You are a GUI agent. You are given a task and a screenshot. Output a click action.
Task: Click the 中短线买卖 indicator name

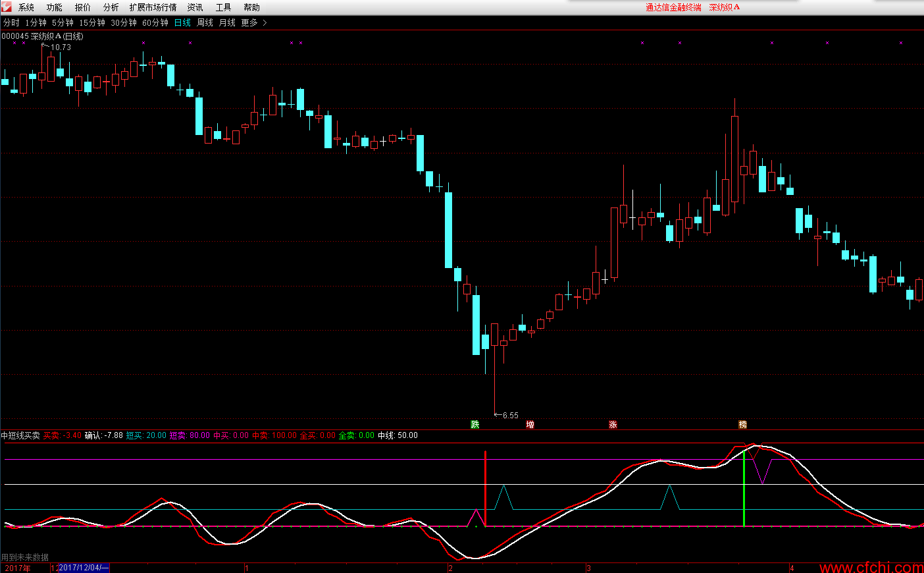click(x=20, y=435)
